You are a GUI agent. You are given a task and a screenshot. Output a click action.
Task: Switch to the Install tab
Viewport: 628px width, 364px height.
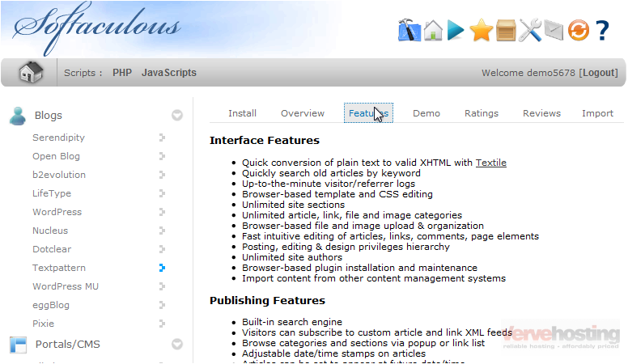tap(242, 113)
